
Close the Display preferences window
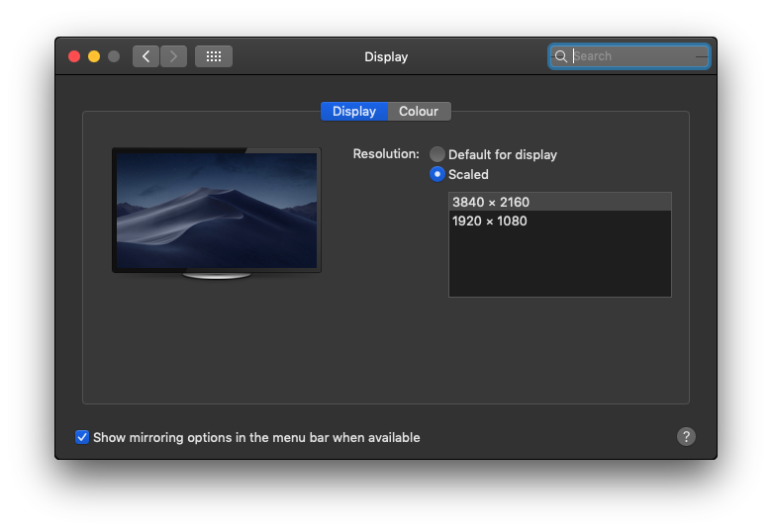74,56
